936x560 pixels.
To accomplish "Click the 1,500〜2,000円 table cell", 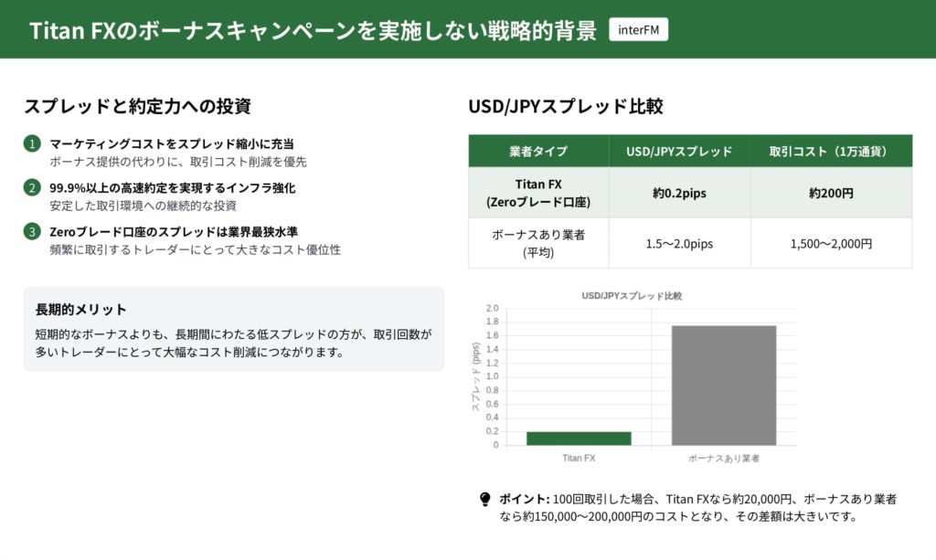I will 831,243.
